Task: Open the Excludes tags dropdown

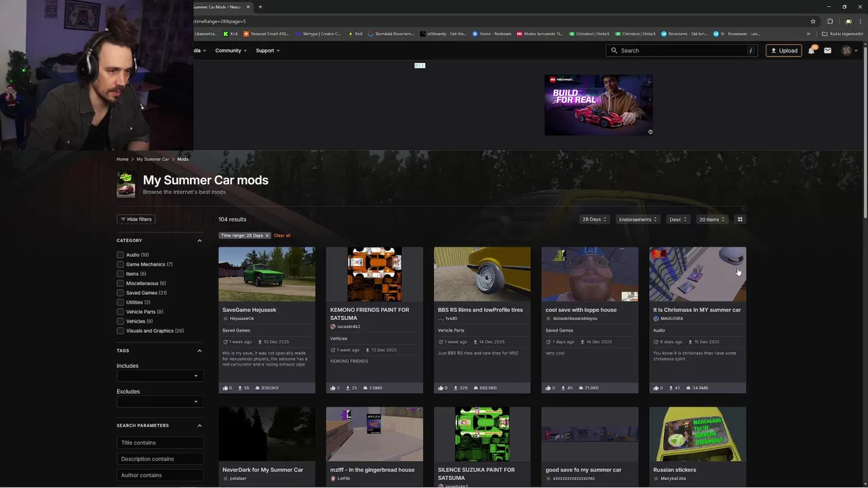Action: tap(160, 401)
